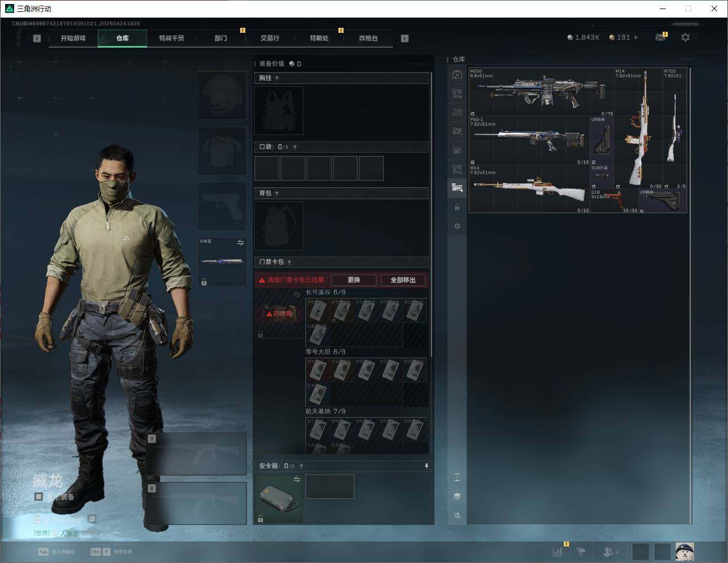Toggle the lock under the melee weapon slot

[x=204, y=282]
